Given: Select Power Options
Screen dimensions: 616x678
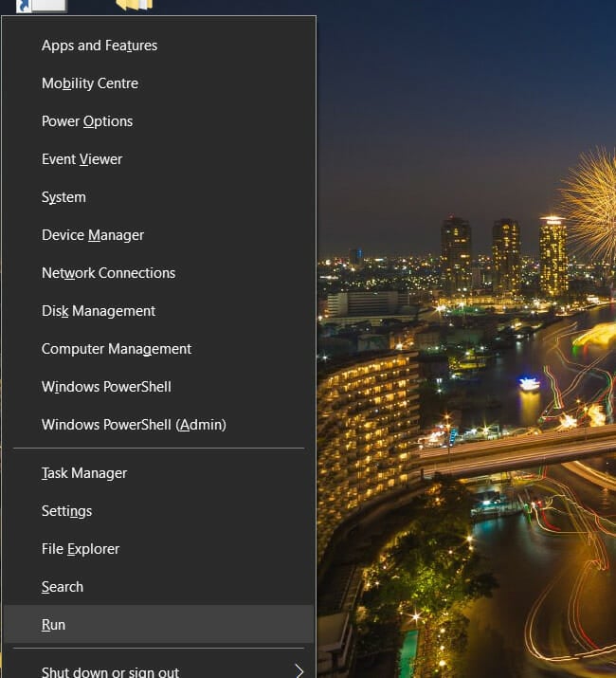Looking at the screenshot, I should point(158,121).
